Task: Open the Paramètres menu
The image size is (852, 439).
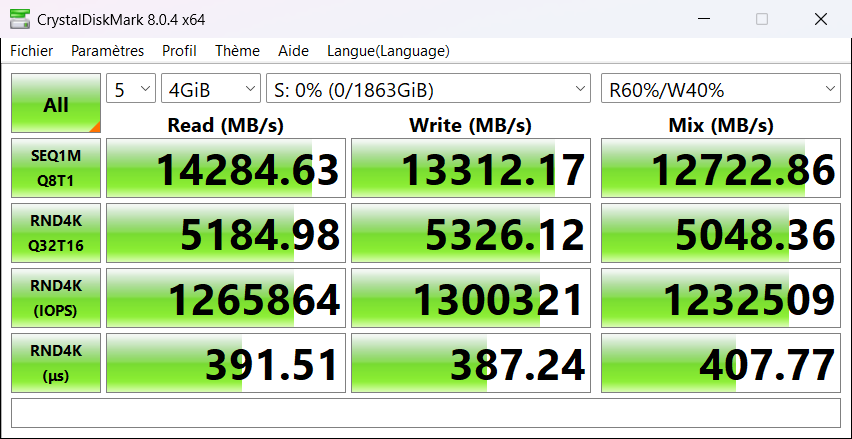Action: coord(107,51)
